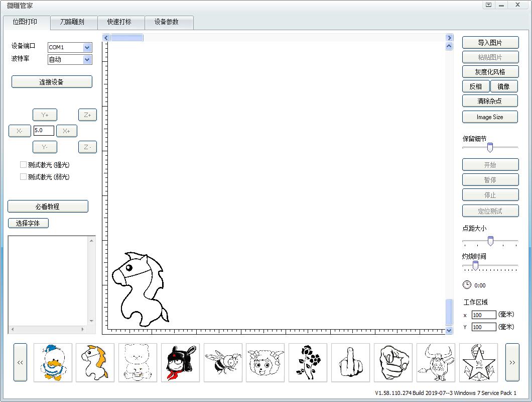Select the bee clipart thumbnail
532x402 pixels.
point(222,362)
